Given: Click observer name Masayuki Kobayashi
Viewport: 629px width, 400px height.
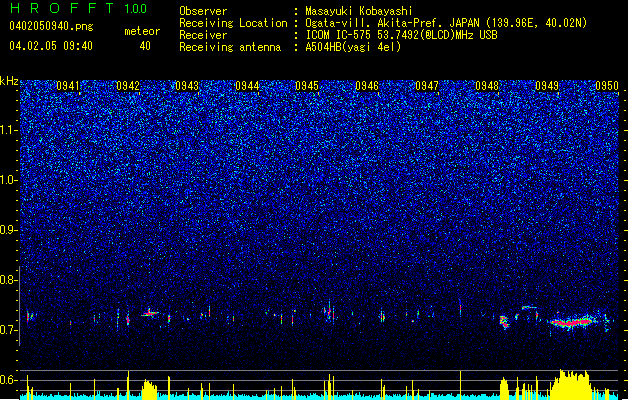Looking at the screenshot, I should (359, 11).
